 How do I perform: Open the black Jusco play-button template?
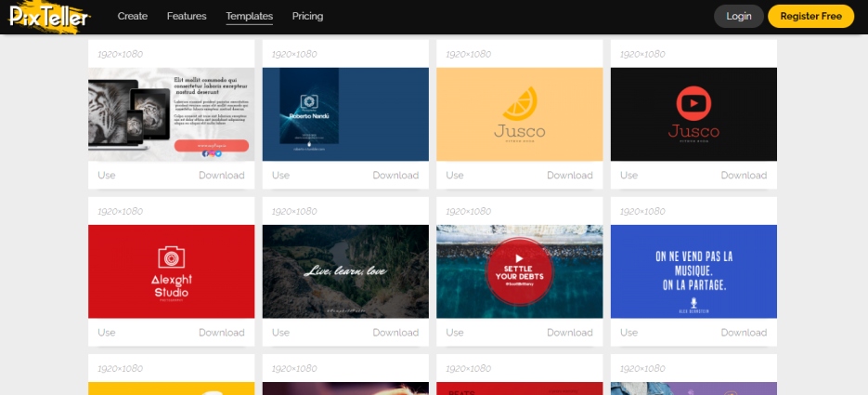click(x=693, y=114)
